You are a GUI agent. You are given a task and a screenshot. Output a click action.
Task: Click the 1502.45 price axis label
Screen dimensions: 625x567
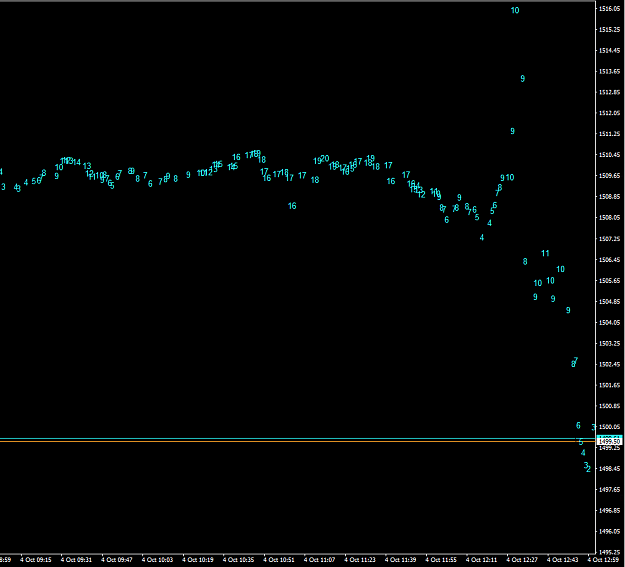(x=609, y=364)
